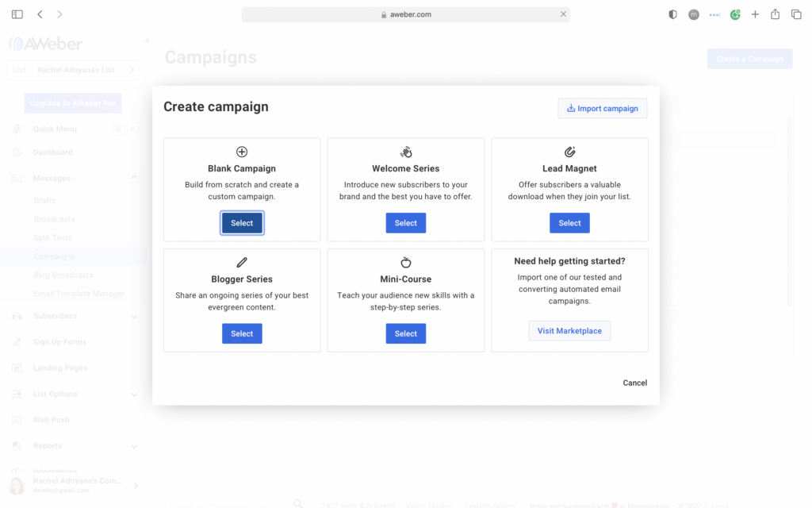This screenshot has height=508, width=812.
Task: Select the Blank Campaign option
Action: coord(242,223)
